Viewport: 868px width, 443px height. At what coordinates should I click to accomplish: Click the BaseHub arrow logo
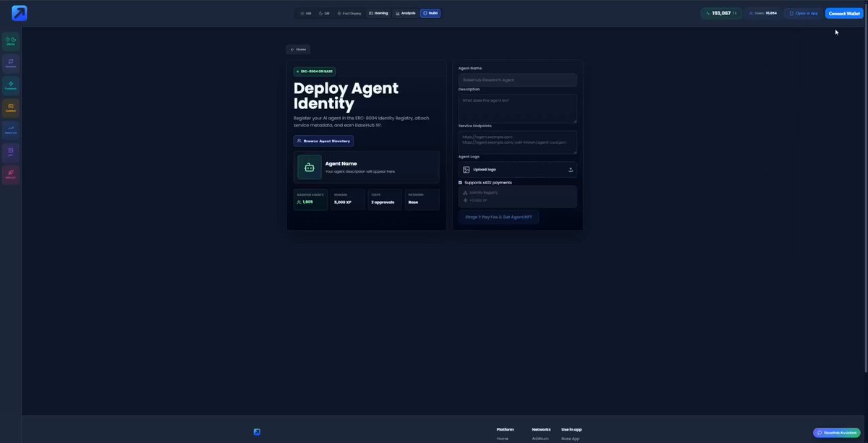20,13
